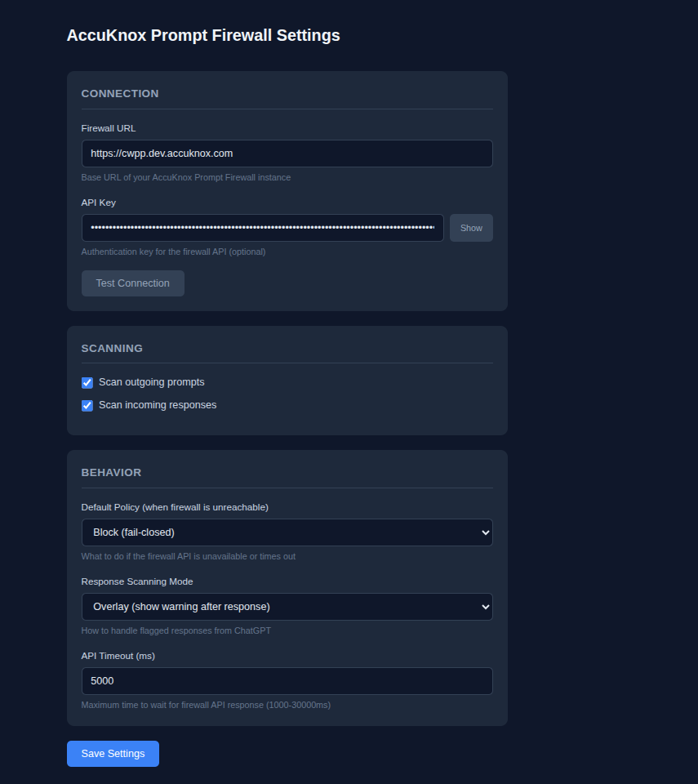Reveal the API key with Show button
Screen dimensions: 698x784
(471, 228)
